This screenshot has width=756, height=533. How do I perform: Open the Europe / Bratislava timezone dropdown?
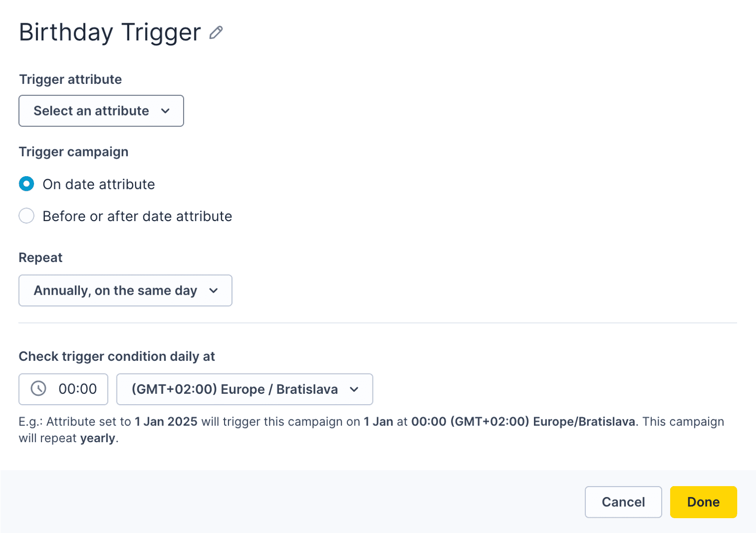245,389
